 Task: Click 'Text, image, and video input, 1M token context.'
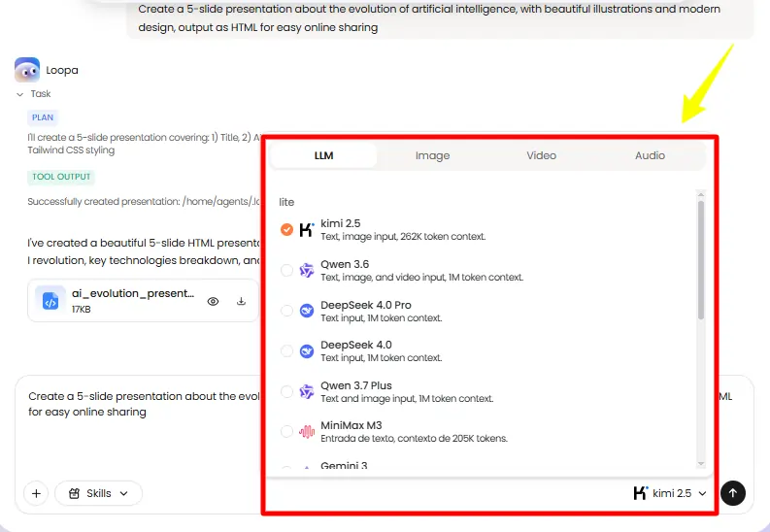(421, 278)
